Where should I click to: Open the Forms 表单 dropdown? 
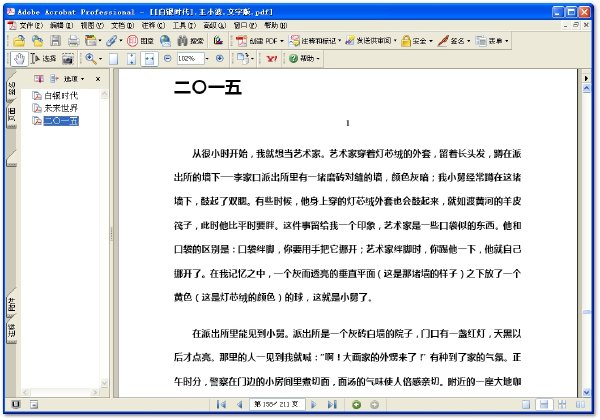492,41
